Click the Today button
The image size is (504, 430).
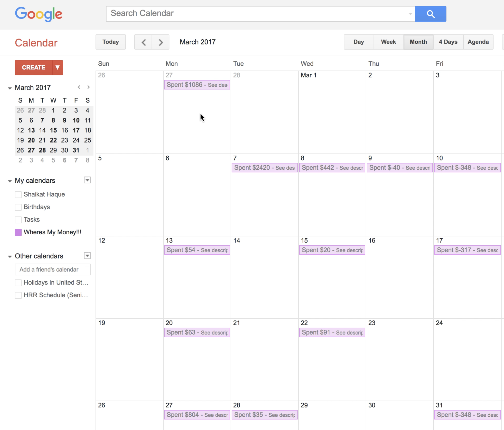point(110,42)
